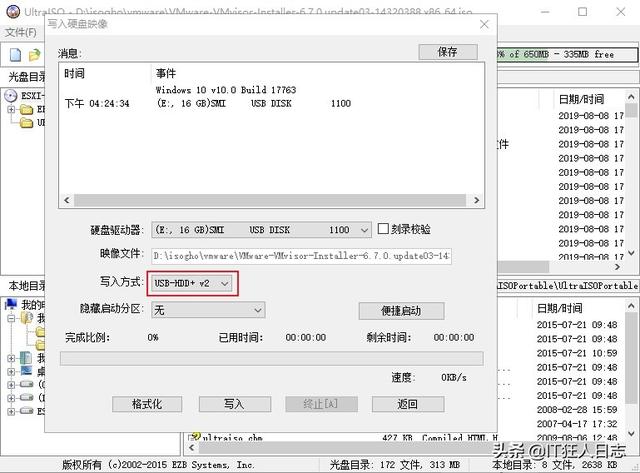Collapse the first node under My Computer tree

coord(11,318)
